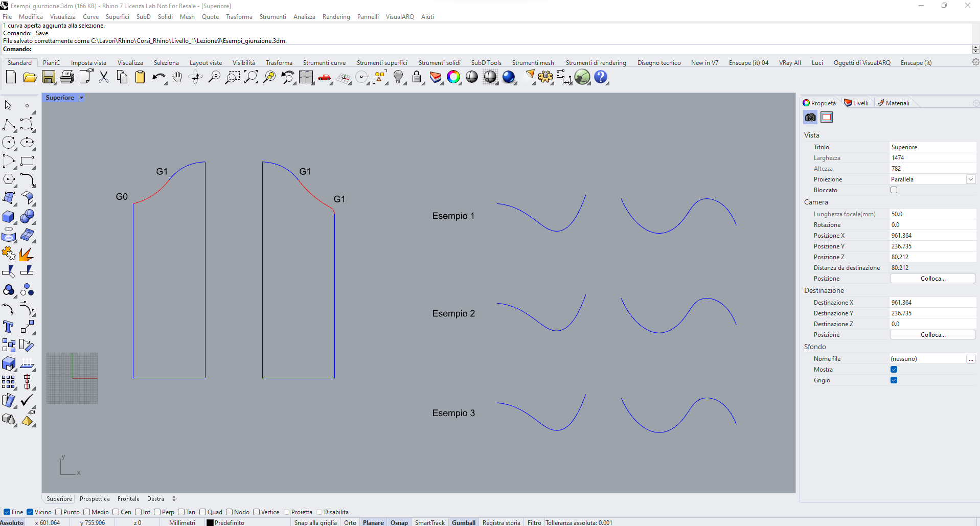This screenshot has height=526, width=980.
Task: Toggle the Osnap status bar button
Action: click(x=399, y=522)
